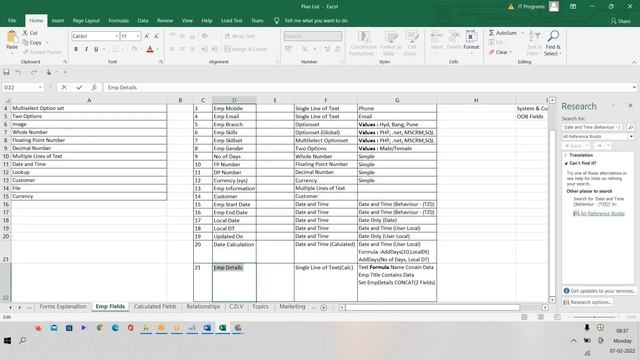Viewport: 640px width, 360px height.
Task: Switch to the Insert ribbon tab
Action: point(58,20)
